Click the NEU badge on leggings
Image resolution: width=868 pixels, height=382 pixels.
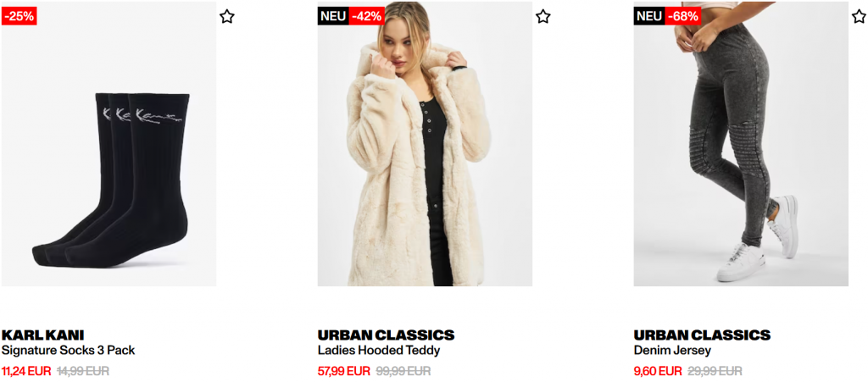pos(649,17)
